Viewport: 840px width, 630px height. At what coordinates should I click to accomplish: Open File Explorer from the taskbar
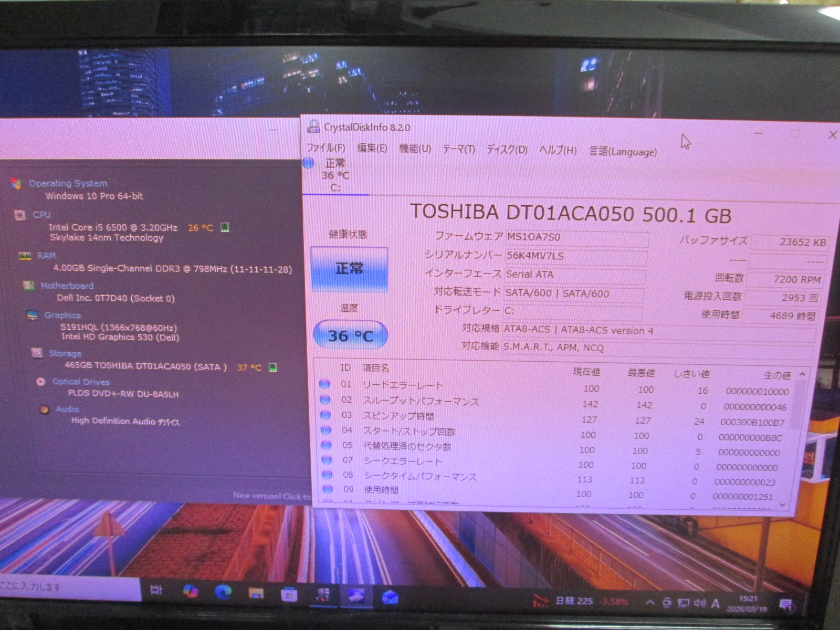click(256, 593)
